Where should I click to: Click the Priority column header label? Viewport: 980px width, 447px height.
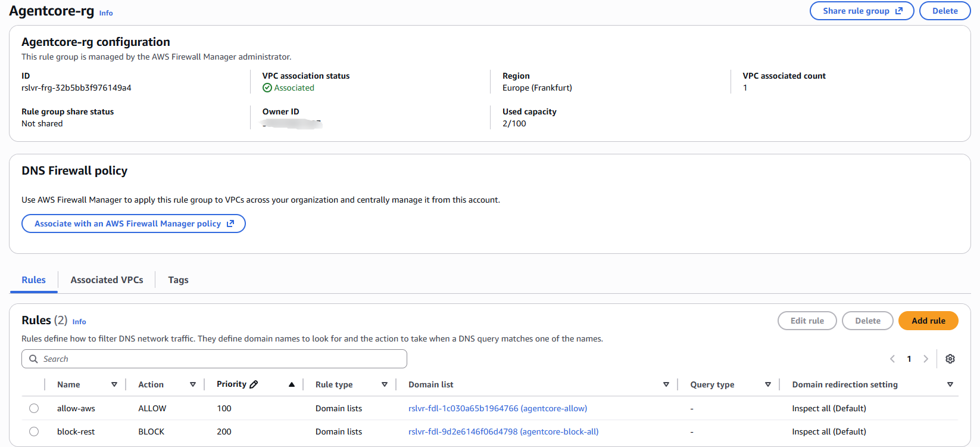[232, 384]
